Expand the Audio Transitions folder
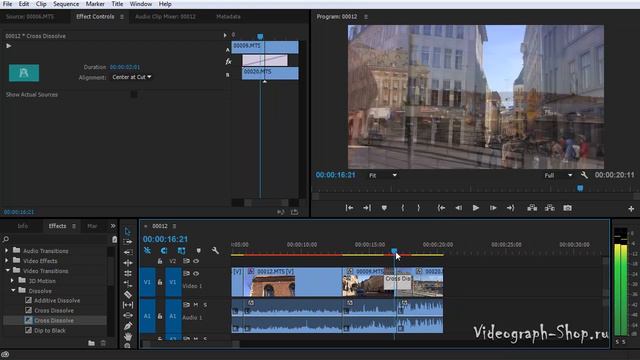This screenshot has height=360, width=640. (7, 251)
